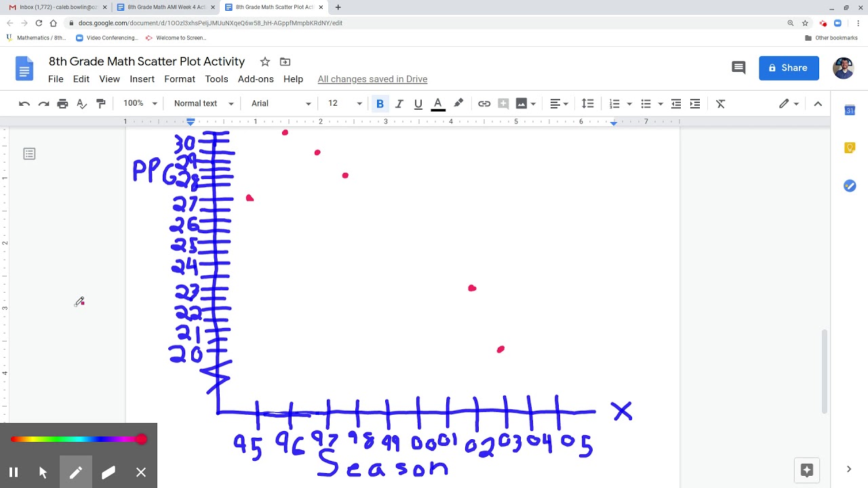Print the document with the printer icon
Screen dimensions: 868x488
[62, 104]
